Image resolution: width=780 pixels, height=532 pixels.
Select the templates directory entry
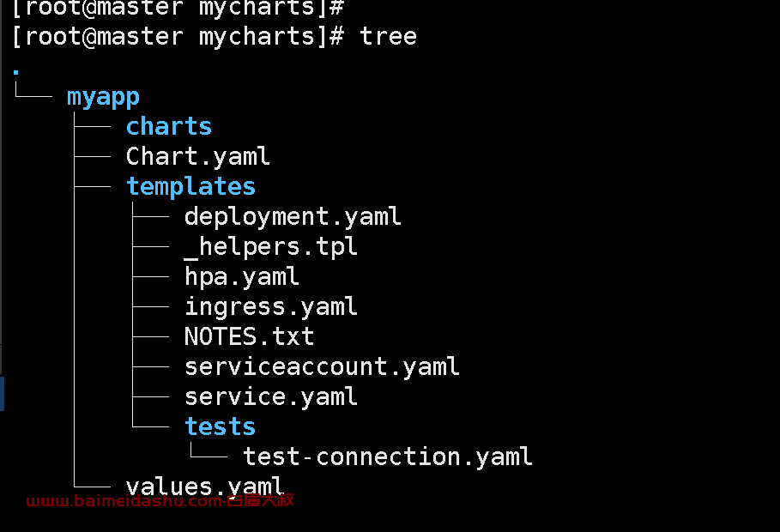point(190,187)
